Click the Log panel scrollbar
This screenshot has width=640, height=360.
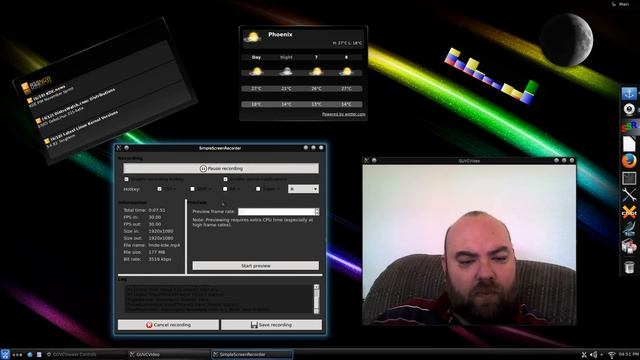tap(316, 299)
